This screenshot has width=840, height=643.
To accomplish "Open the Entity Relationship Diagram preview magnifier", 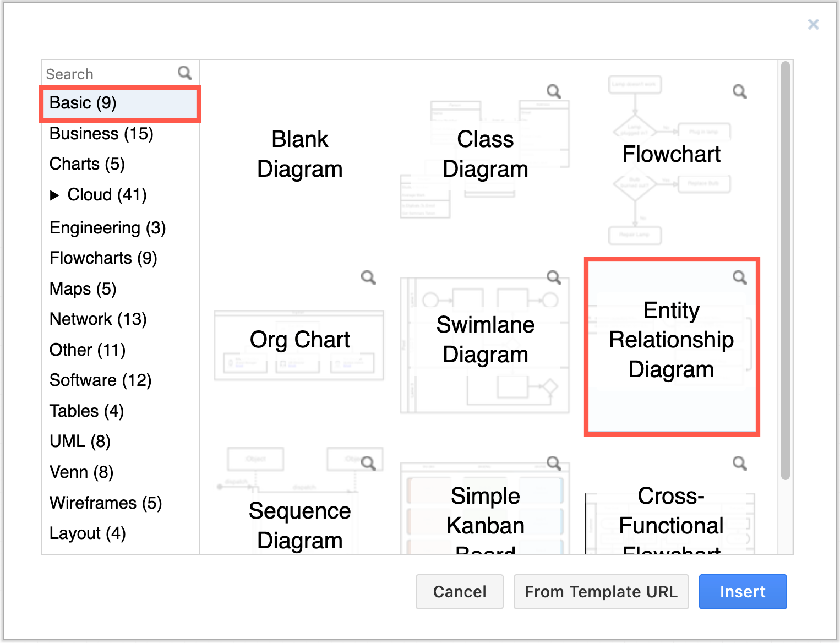I will point(739,277).
